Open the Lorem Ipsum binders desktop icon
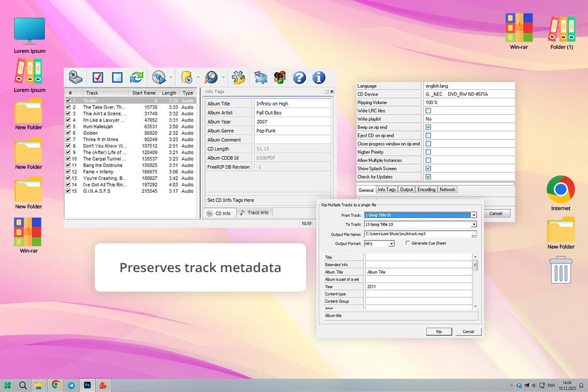The image size is (588, 392). (29, 76)
